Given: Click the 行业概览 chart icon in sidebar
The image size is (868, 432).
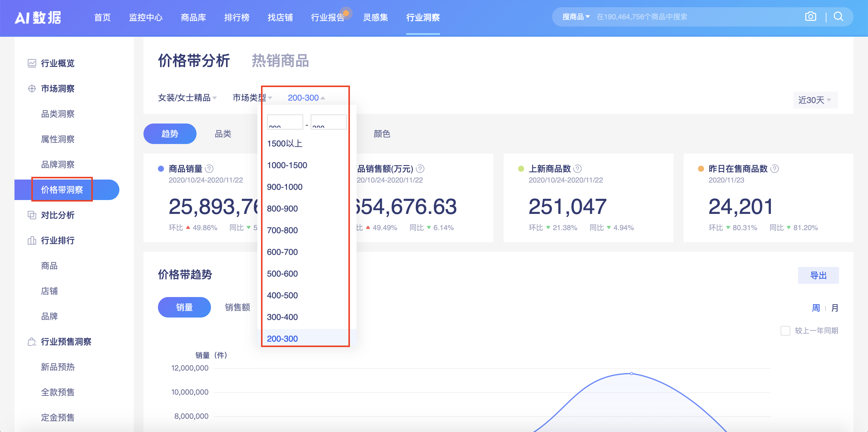Looking at the screenshot, I should [x=31, y=63].
